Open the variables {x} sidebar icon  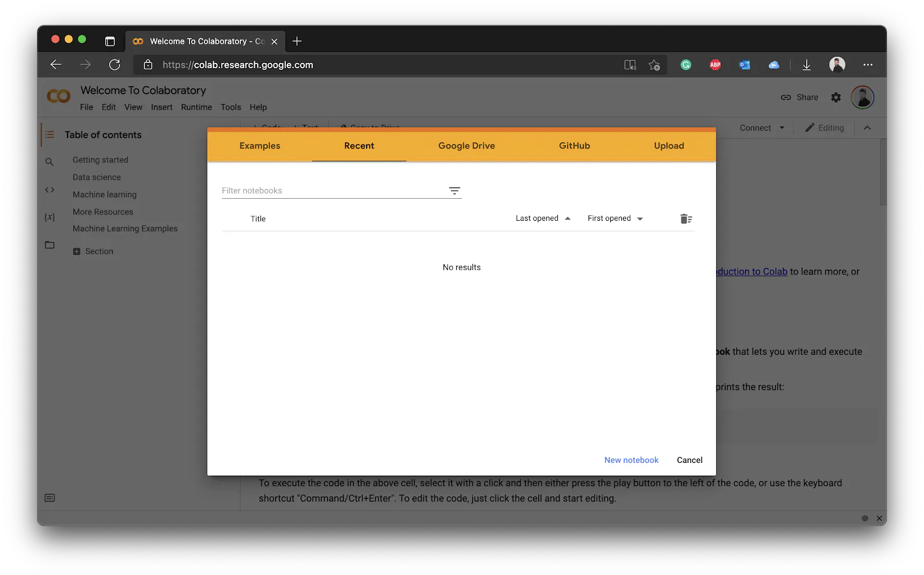(50, 217)
